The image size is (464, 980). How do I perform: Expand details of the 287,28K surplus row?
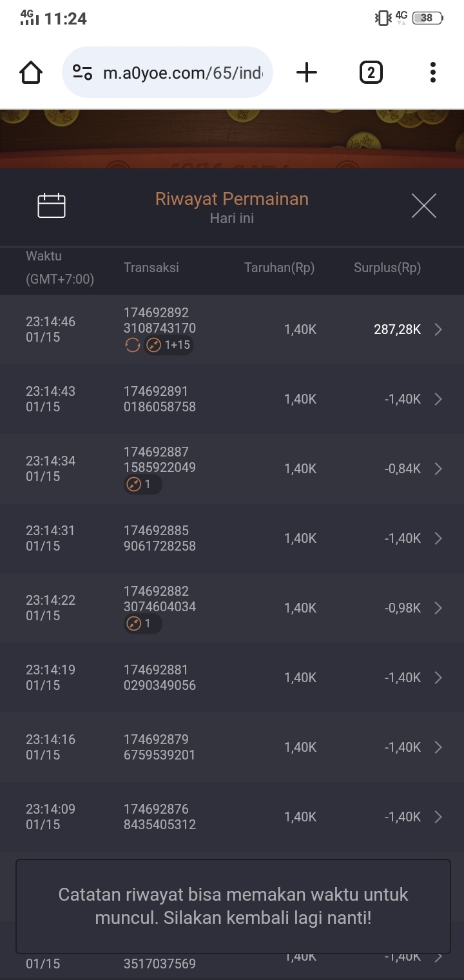tap(438, 330)
